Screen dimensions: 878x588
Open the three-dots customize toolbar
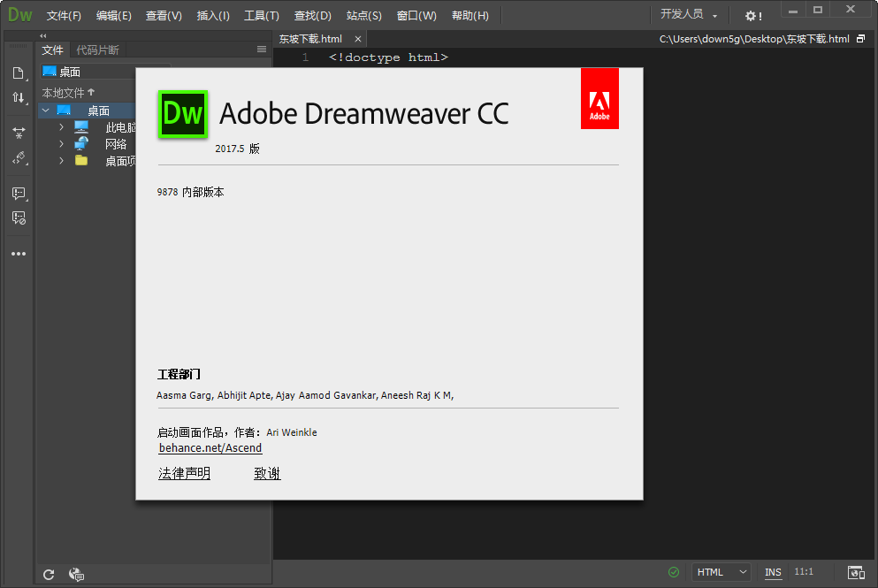tap(19, 254)
